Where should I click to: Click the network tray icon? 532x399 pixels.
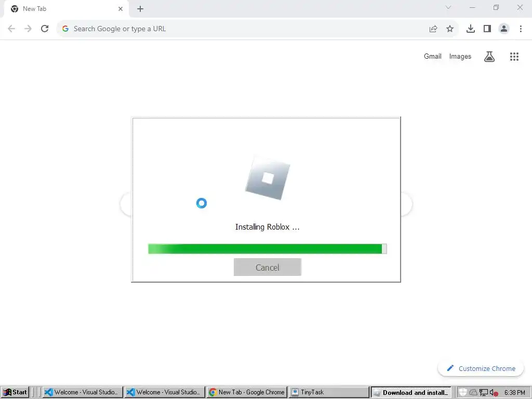[x=484, y=393]
